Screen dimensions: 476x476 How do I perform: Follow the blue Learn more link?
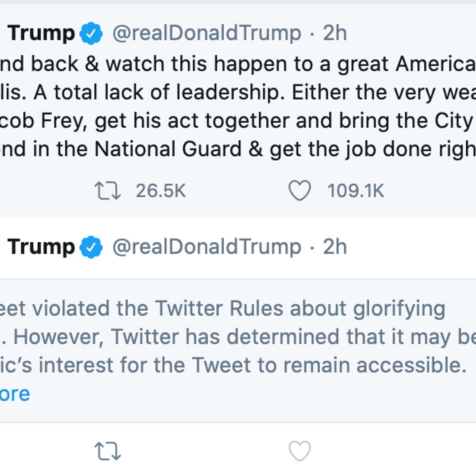[15, 394]
